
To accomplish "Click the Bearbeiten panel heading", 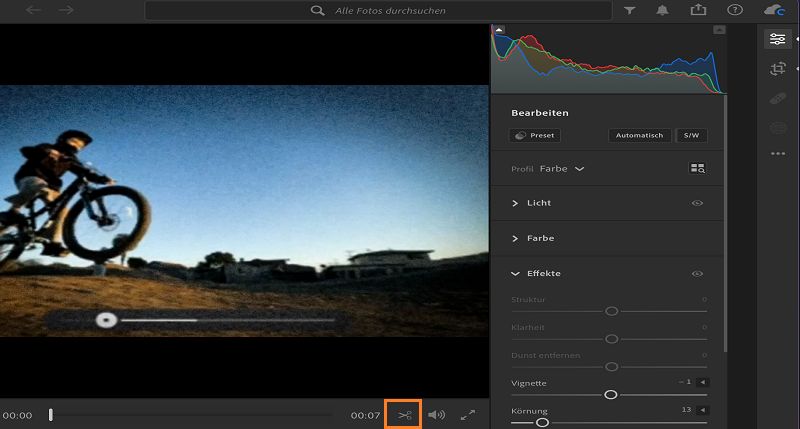I will pos(540,113).
